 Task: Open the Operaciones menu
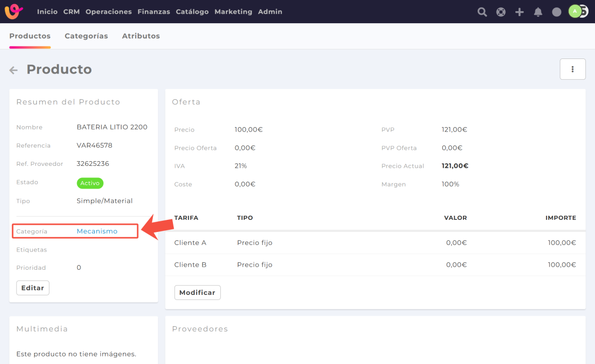click(108, 12)
